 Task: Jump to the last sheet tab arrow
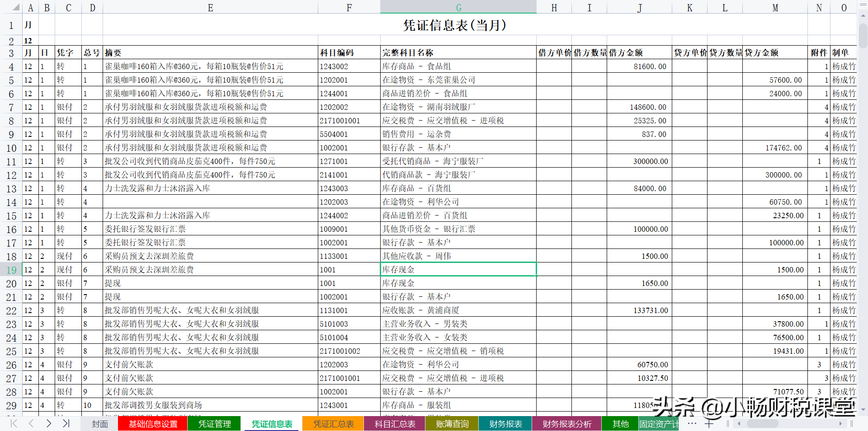point(66,424)
